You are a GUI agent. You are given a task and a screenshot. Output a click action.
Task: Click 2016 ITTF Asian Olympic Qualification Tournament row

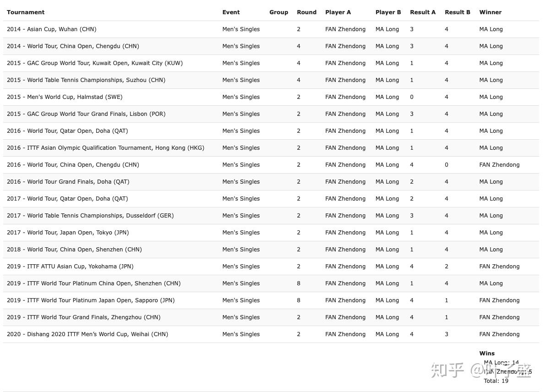(x=271, y=148)
